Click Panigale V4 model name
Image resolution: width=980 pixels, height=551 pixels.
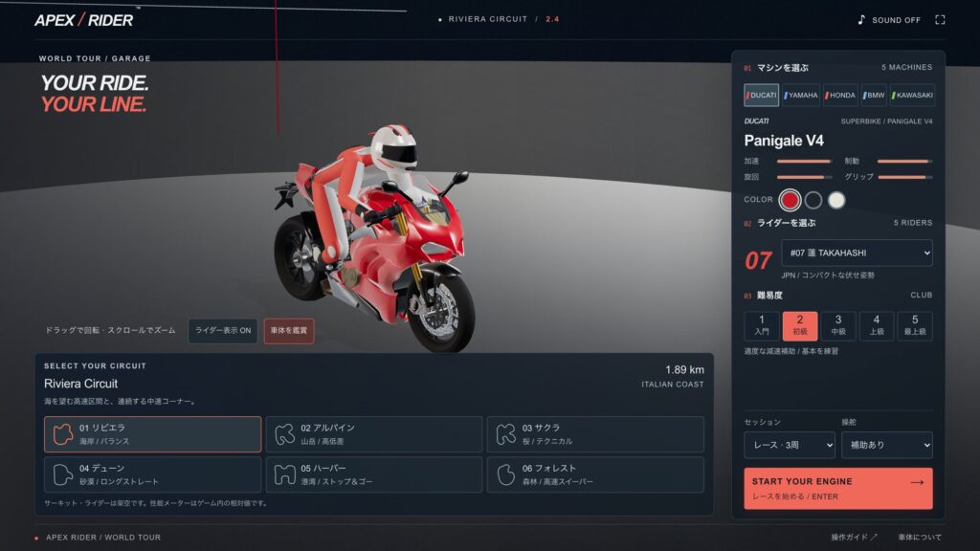[x=784, y=141]
